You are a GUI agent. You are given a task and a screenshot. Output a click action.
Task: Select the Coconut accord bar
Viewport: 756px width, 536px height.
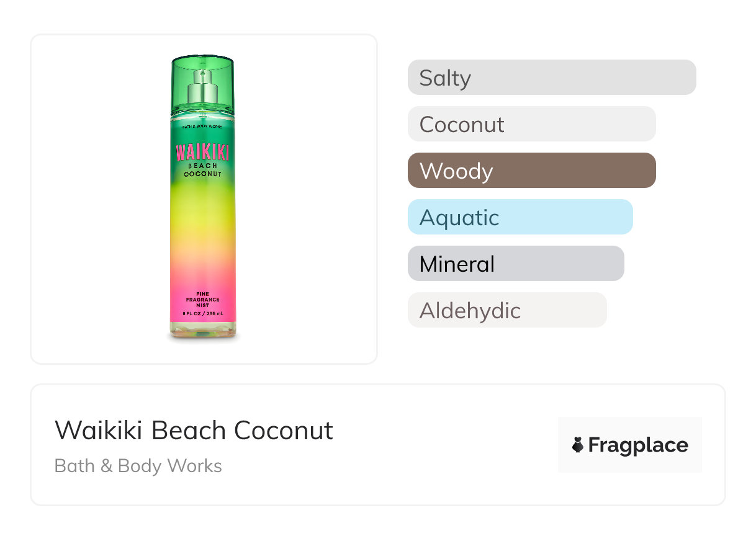[531, 124]
